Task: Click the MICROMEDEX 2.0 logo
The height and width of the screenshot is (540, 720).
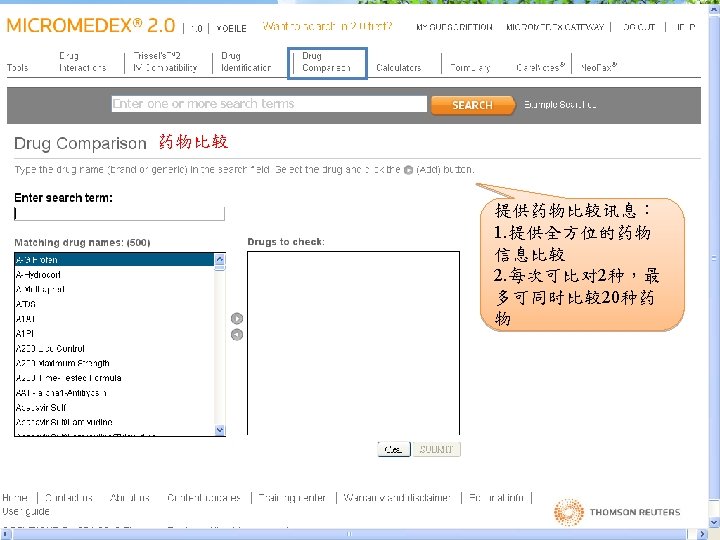Action: [x=90, y=25]
